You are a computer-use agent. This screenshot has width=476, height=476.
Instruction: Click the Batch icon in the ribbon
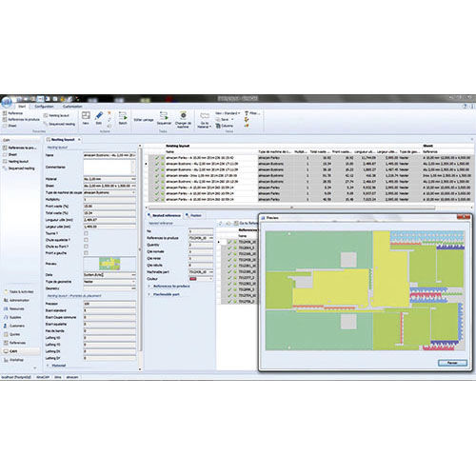(123, 116)
